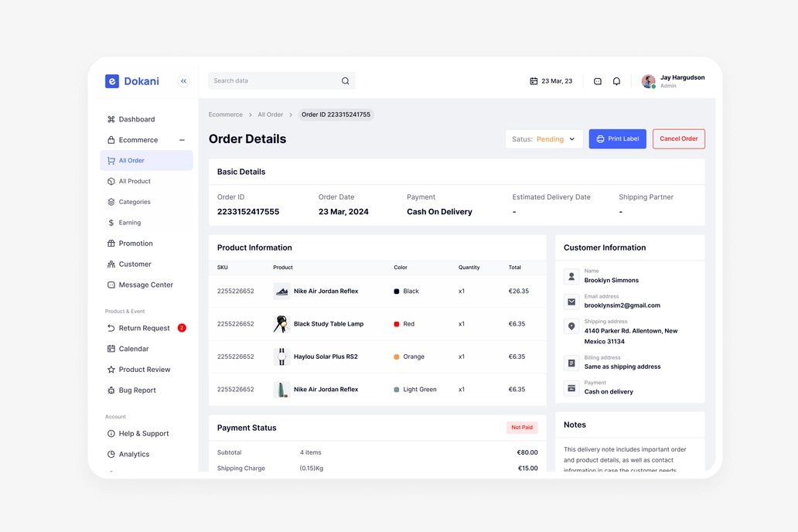Click the Earning dollar icon

click(111, 223)
